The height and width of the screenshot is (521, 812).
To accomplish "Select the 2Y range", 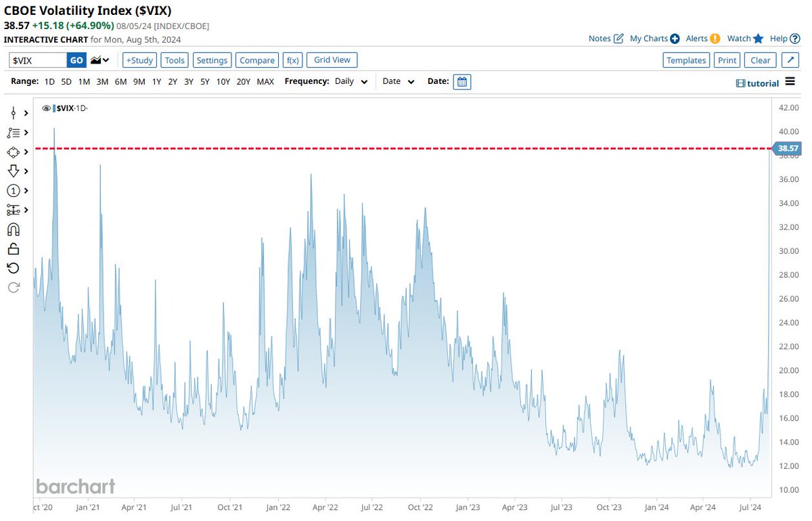I will (173, 81).
